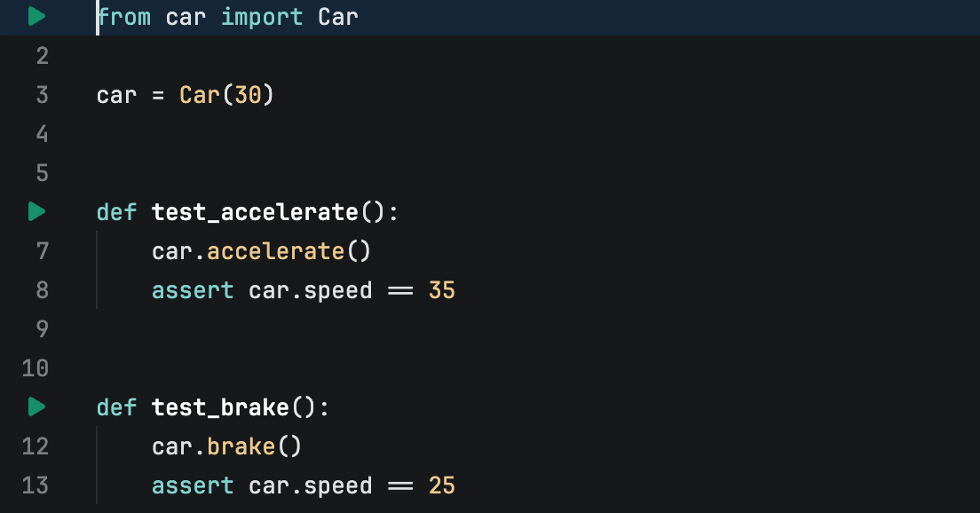Viewport: 980px width, 513px height.
Task: Select line number 2 in the gutter
Action: point(42,55)
